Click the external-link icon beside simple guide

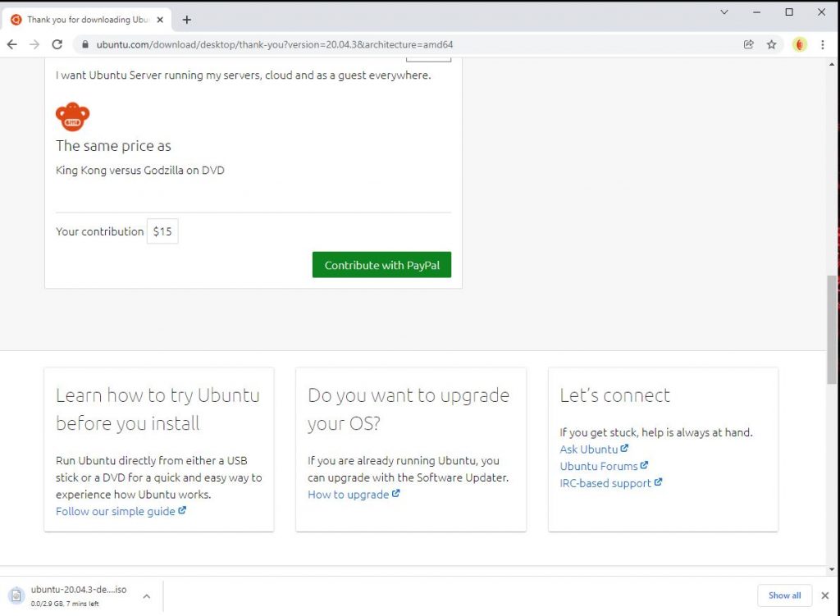pyautogui.click(x=182, y=510)
